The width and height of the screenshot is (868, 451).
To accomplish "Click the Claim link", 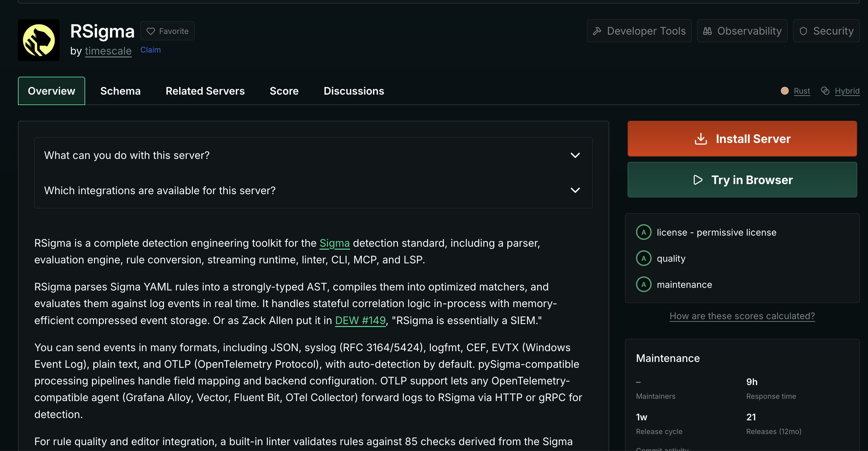I will pos(151,50).
